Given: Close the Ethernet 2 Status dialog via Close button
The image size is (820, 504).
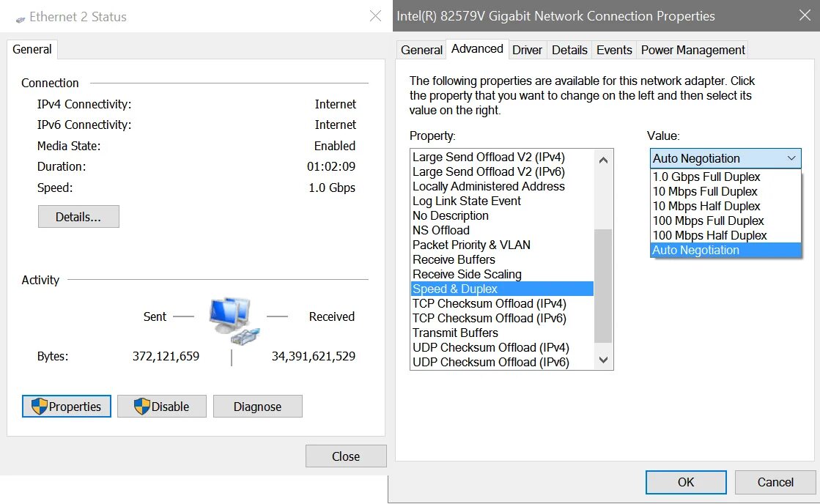Looking at the screenshot, I should pos(346,456).
